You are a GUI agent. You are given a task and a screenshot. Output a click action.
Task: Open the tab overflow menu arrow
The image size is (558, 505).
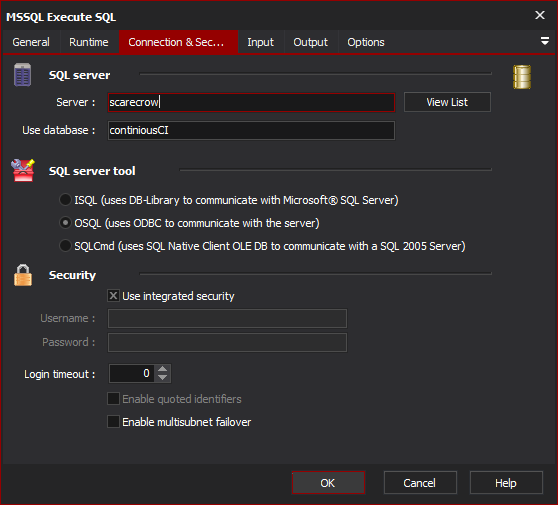tap(544, 41)
